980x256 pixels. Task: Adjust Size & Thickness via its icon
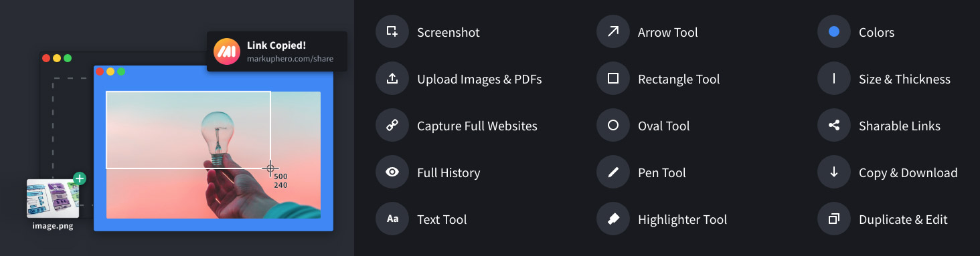point(834,79)
